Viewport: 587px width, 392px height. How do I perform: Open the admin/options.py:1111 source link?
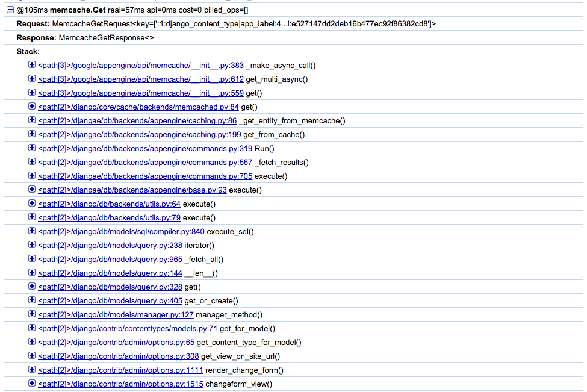pyautogui.click(x=120, y=370)
